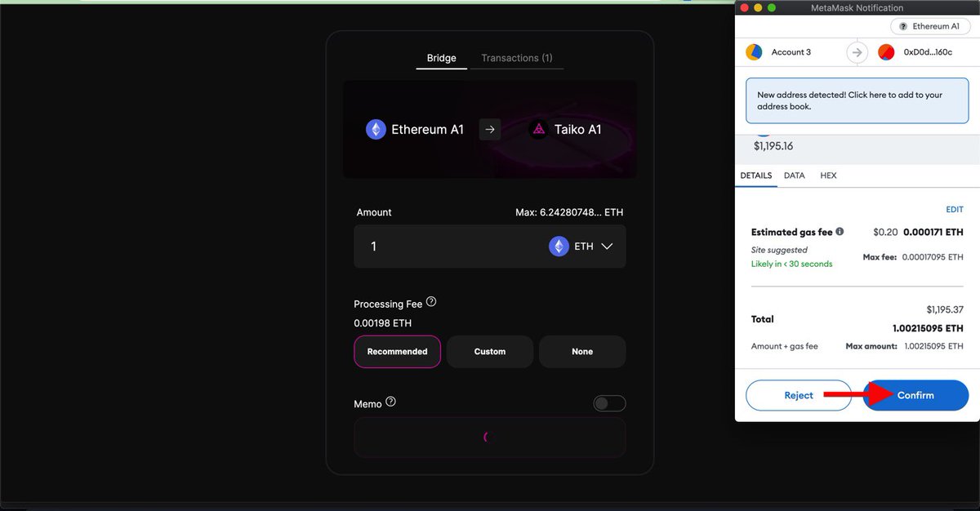Swap chains using the arrow between networks

pos(490,129)
